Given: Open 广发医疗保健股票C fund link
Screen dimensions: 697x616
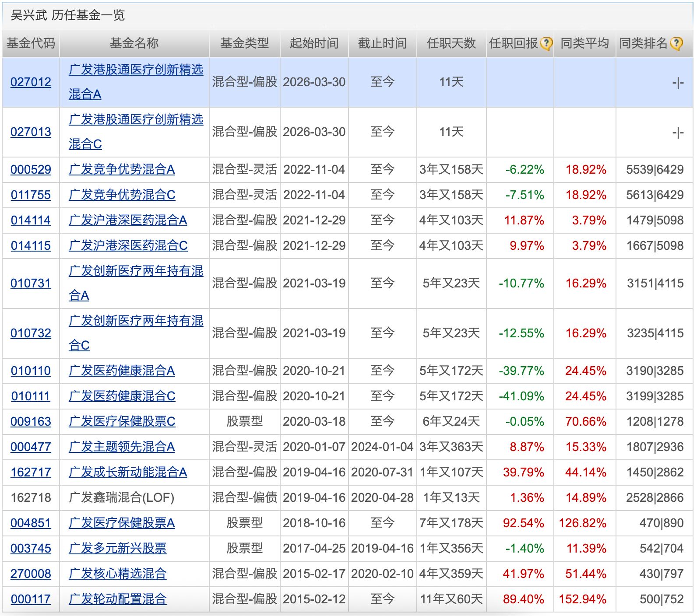Looking at the screenshot, I should coord(122,422).
